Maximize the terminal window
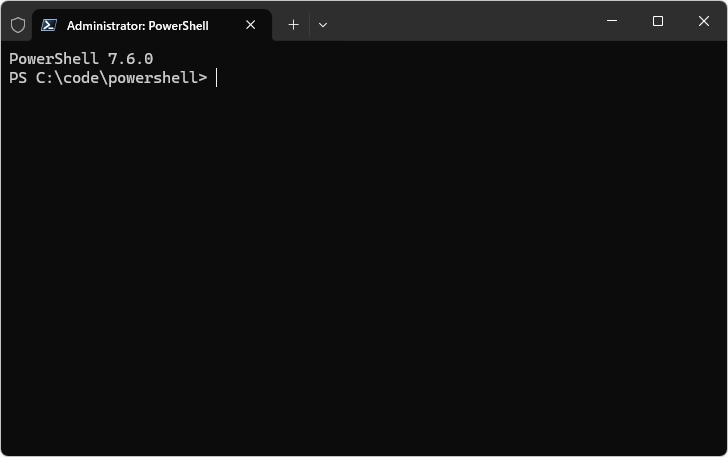The image size is (728, 457). pyautogui.click(x=658, y=21)
